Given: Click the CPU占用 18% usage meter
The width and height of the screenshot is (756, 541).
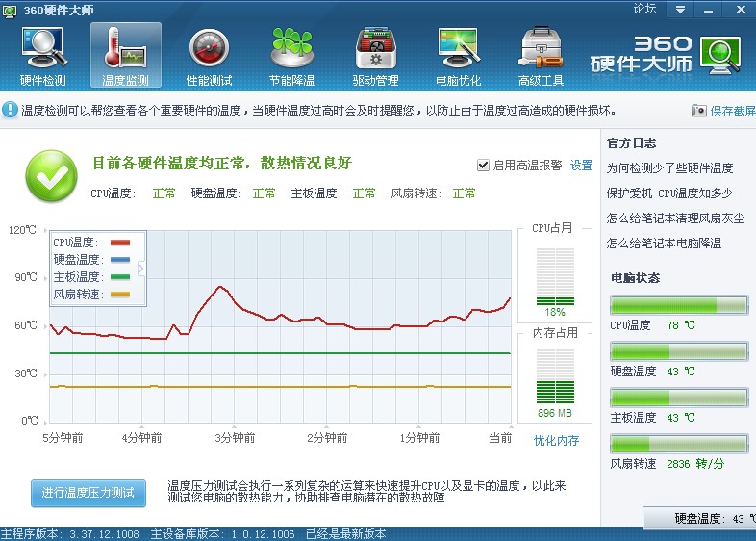Looking at the screenshot, I should [x=555, y=277].
